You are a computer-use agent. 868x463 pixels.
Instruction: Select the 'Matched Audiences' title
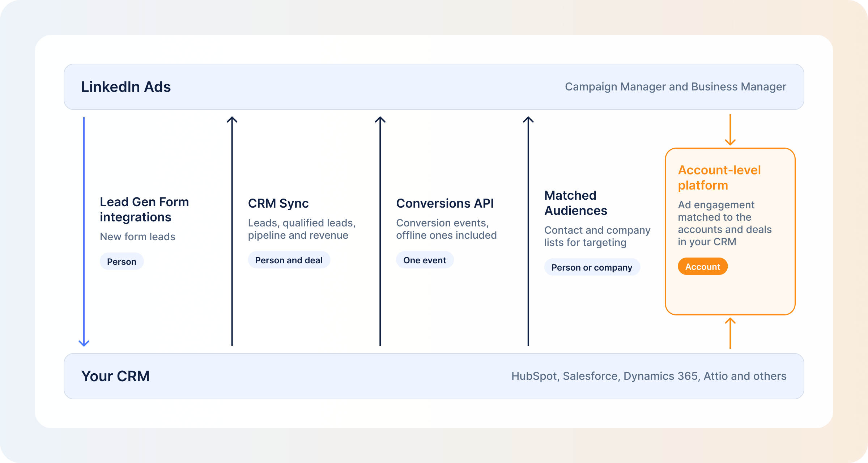(575, 203)
